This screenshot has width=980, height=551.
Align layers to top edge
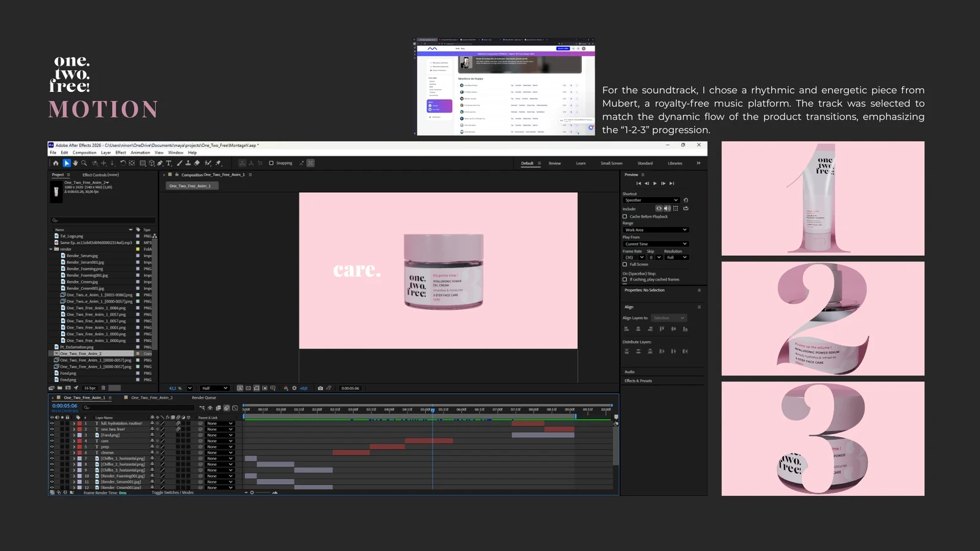click(661, 329)
